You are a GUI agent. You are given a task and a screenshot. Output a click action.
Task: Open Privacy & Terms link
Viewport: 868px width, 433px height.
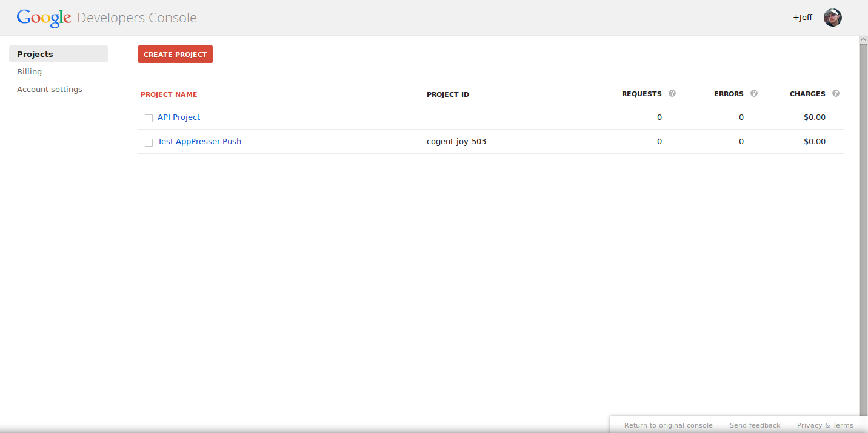tap(825, 425)
